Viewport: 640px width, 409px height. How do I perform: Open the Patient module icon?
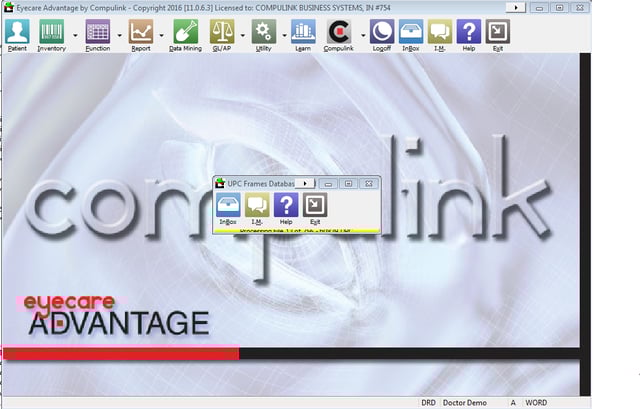[x=17, y=32]
